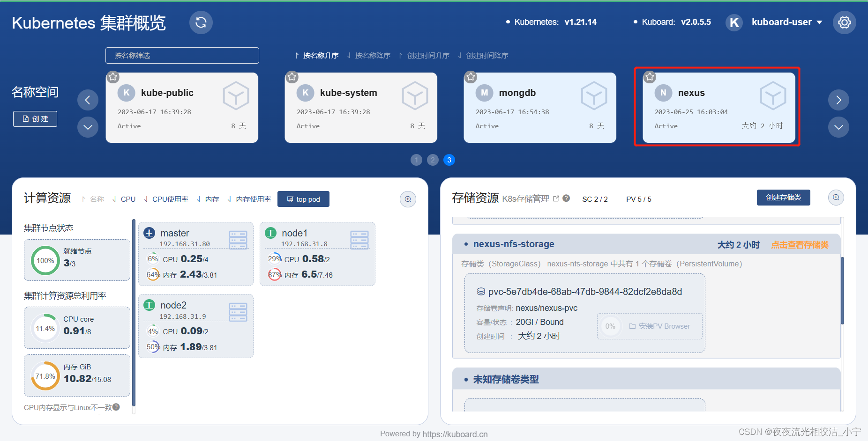
Task: Star the kube-system namespace
Action: click(x=292, y=77)
